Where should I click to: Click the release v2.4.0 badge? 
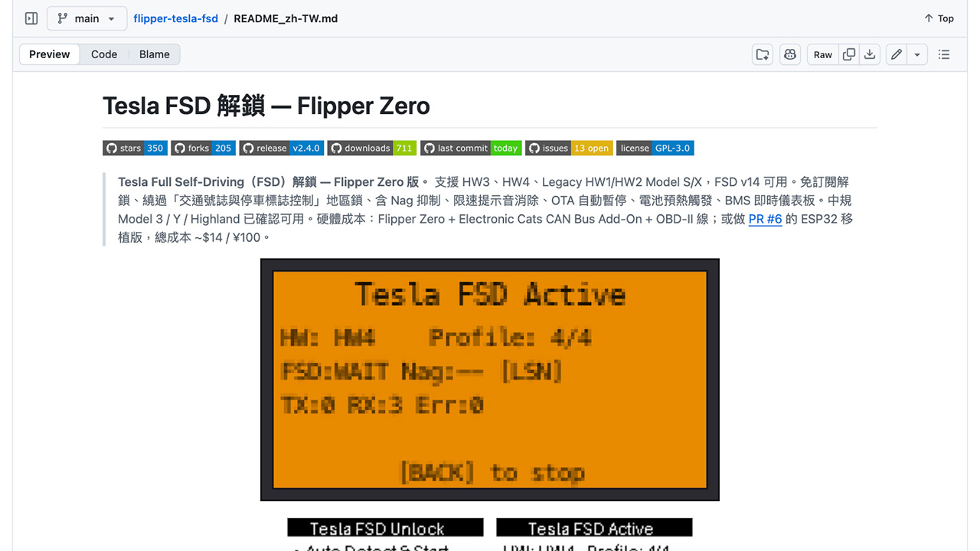(281, 148)
